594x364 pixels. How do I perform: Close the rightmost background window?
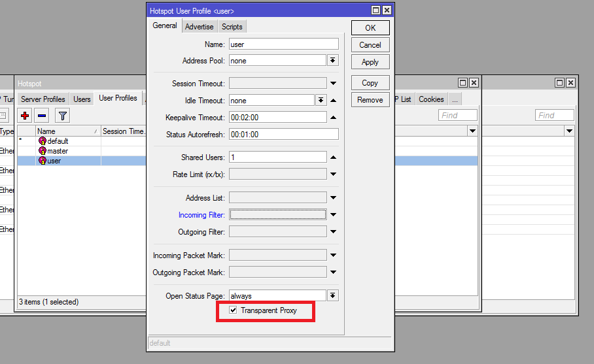pos(571,83)
